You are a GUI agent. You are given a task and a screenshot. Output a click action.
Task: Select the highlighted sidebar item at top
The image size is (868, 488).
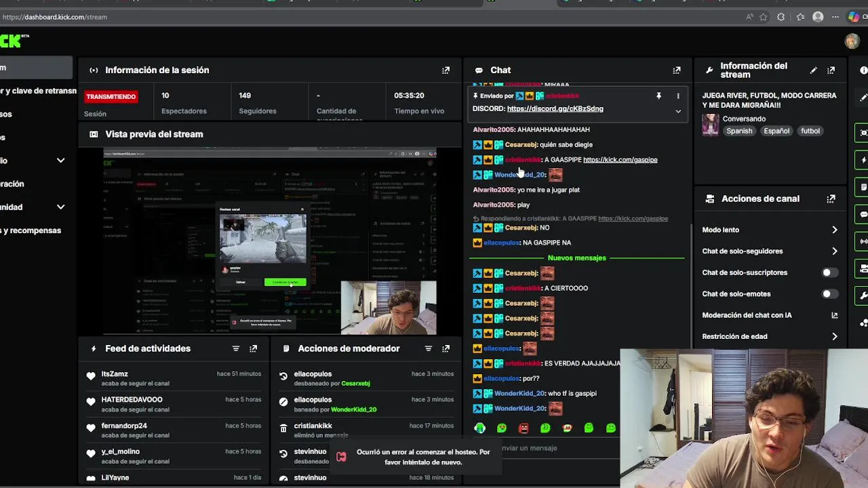click(x=36, y=68)
